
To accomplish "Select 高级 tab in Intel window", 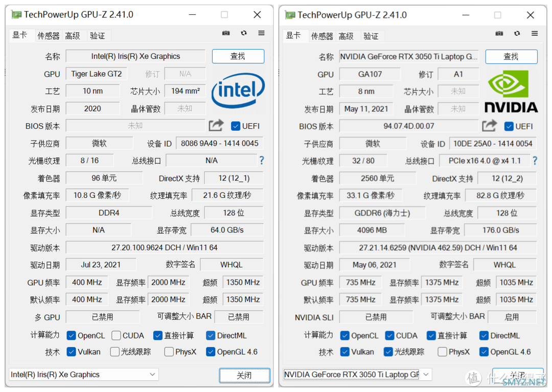I will pyautogui.click(x=73, y=36).
